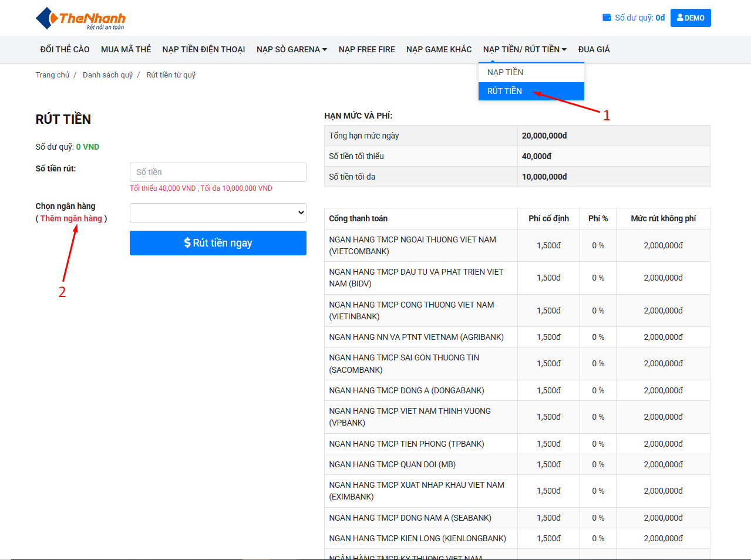Open the ĐUA GIÁ menu item
The image size is (751, 560).
594,49
